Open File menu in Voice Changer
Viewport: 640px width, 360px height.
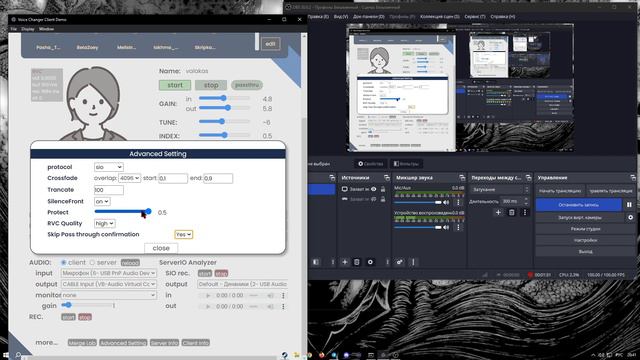pyautogui.click(x=14, y=29)
